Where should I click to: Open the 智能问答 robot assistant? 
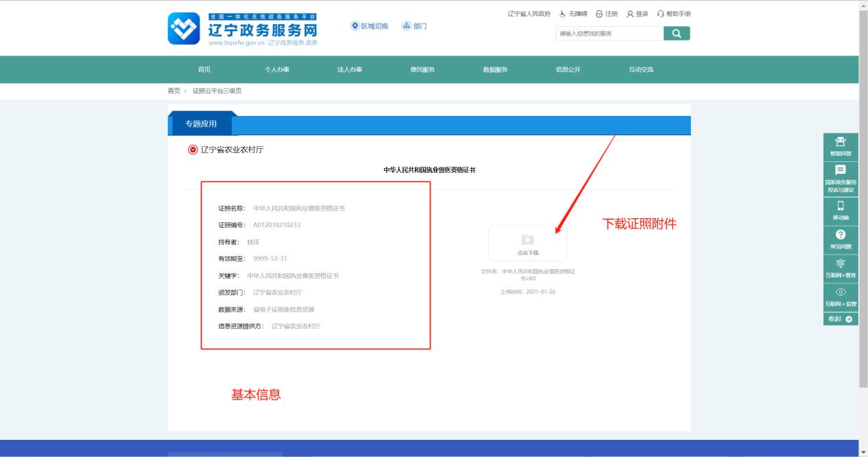(841, 145)
